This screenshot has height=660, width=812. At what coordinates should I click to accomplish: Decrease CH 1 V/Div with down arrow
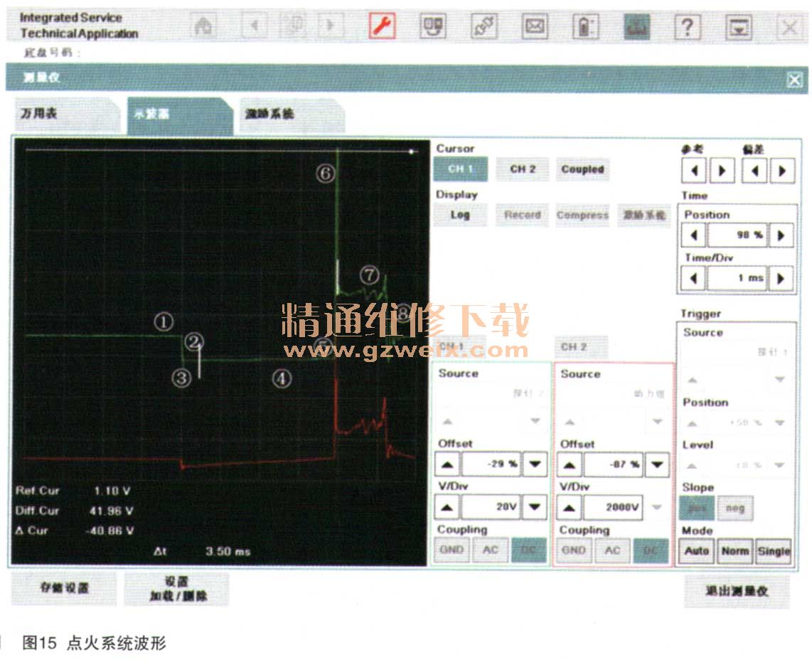535,506
